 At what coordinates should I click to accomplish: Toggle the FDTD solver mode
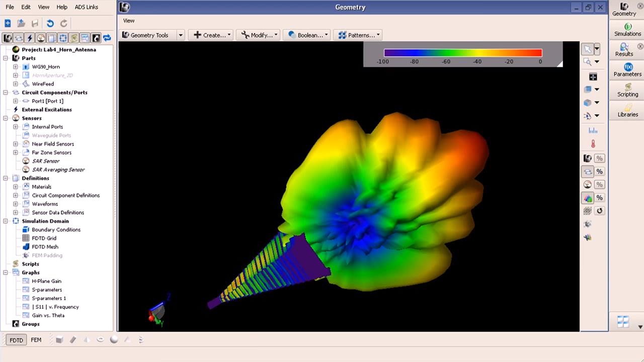(x=16, y=340)
